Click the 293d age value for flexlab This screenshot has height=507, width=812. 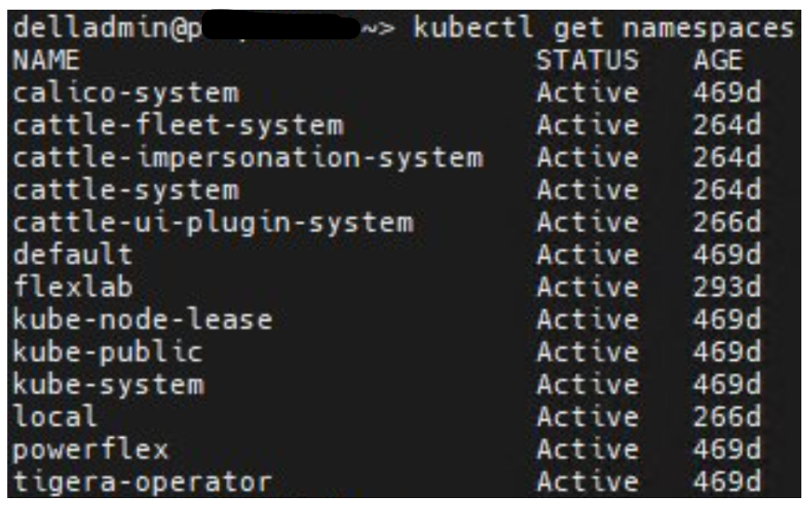pos(726,287)
